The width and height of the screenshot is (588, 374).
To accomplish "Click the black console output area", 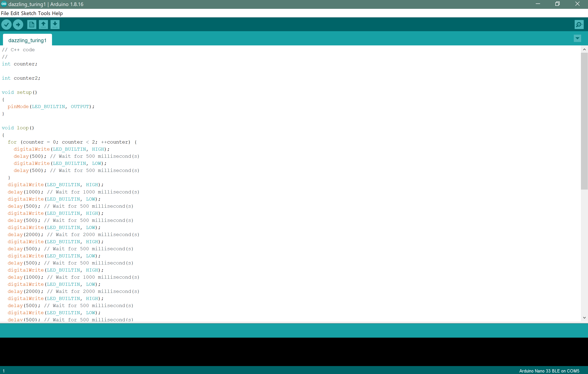I will pos(294,351).
